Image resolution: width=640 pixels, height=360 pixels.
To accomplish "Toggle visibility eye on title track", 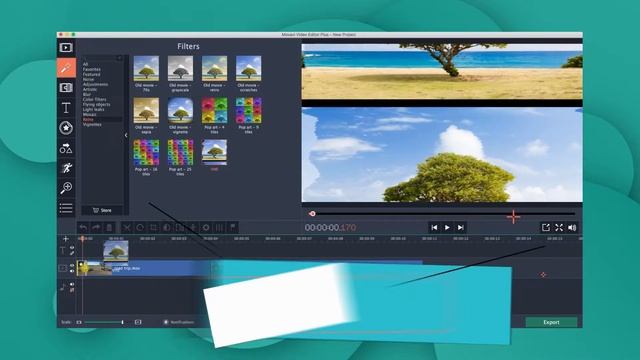I will click(x=72, y=247).
